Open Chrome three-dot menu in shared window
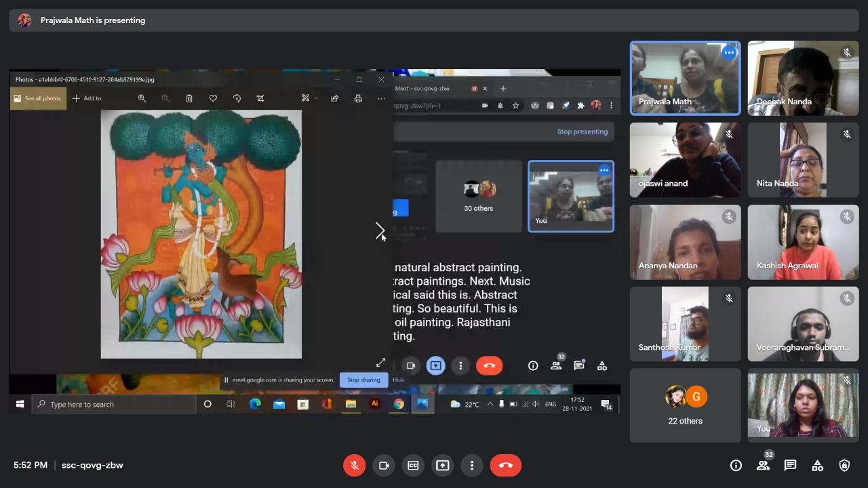Screen dimensions: 868x488 click(611, 106)
